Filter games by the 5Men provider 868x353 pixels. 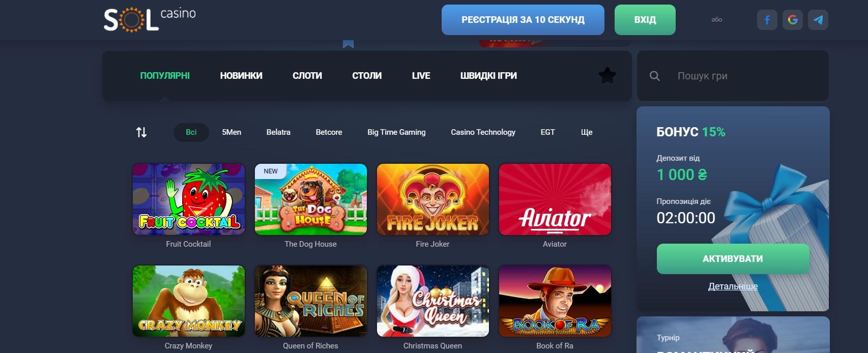click(x=232, y=132)
